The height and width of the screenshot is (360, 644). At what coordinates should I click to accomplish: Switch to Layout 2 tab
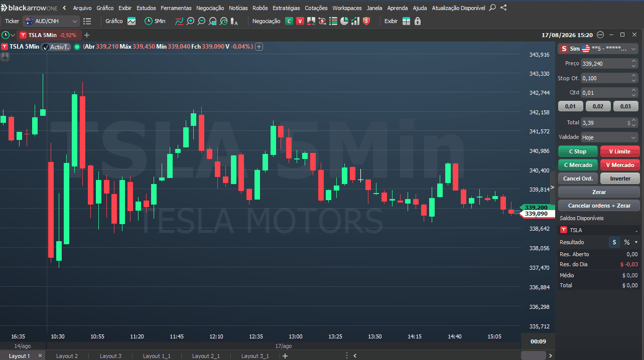click(x=67, y=356)
